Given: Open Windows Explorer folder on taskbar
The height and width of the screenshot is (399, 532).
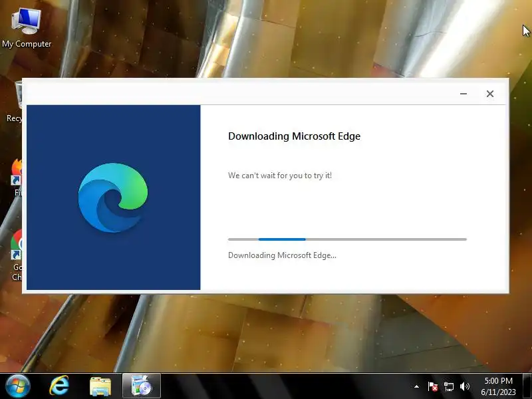Looking at the screenshot, I should (x=100, y=386).
